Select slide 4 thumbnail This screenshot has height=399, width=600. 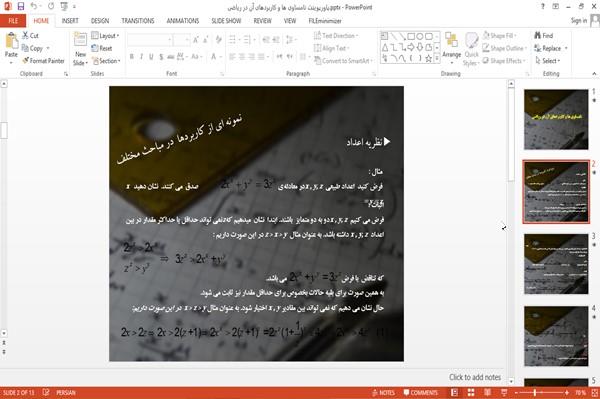(556, 336)
